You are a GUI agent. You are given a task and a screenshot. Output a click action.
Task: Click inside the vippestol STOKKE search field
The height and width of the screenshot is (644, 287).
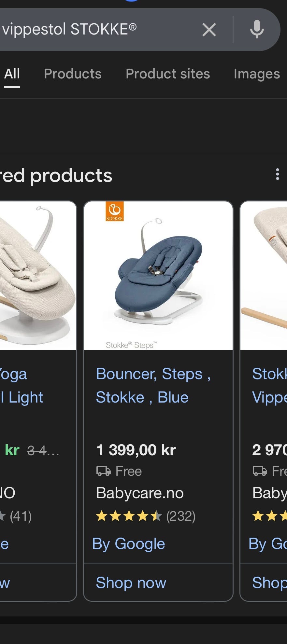pyautogui.click(x=98, y=29)
